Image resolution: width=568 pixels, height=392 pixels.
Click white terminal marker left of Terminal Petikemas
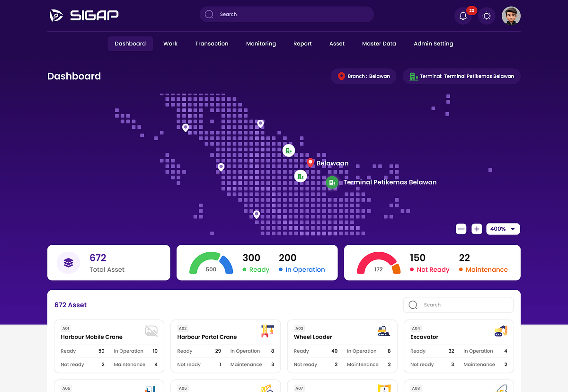[x=301, y=176]
